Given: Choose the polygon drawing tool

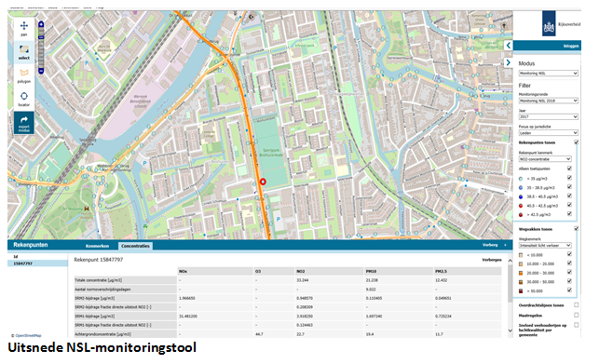Looking at the screenshot, I should [24, 75].
